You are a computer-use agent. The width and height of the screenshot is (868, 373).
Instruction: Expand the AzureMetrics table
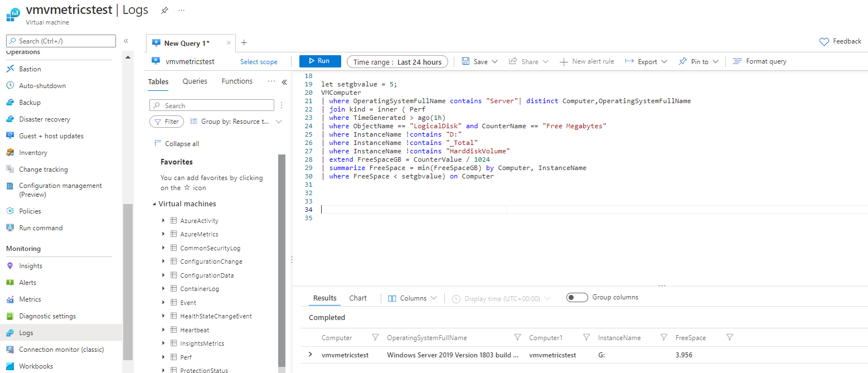point(163,234)
